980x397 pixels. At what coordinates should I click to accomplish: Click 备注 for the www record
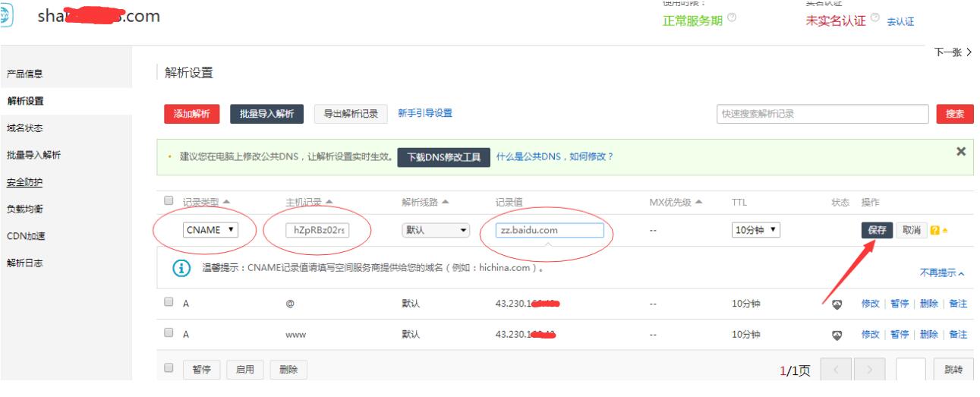coord(958,335)
